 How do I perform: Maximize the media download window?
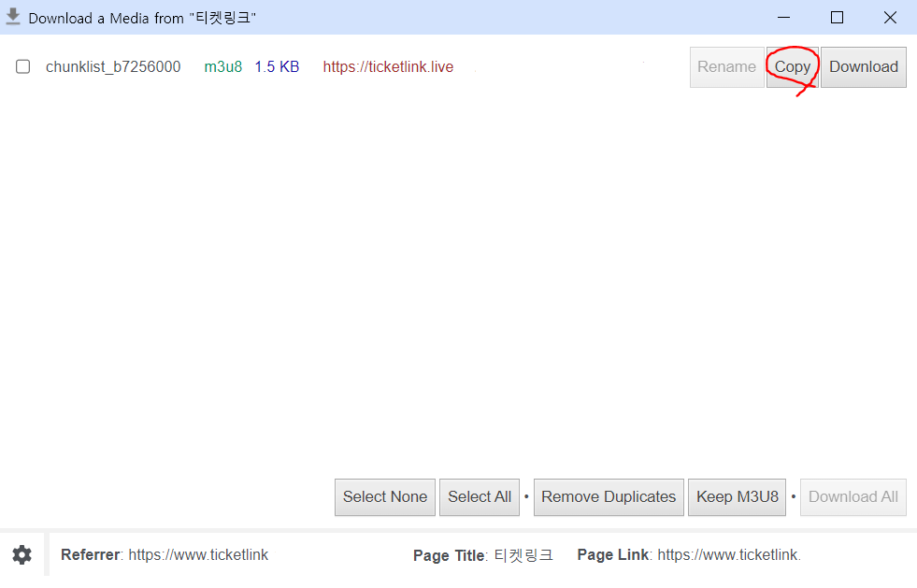click(x=837, y=18)
